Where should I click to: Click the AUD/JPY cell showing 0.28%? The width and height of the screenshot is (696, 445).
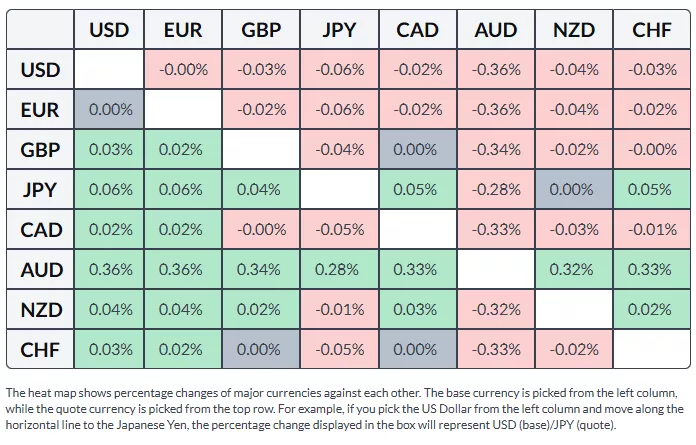(339, 270)
